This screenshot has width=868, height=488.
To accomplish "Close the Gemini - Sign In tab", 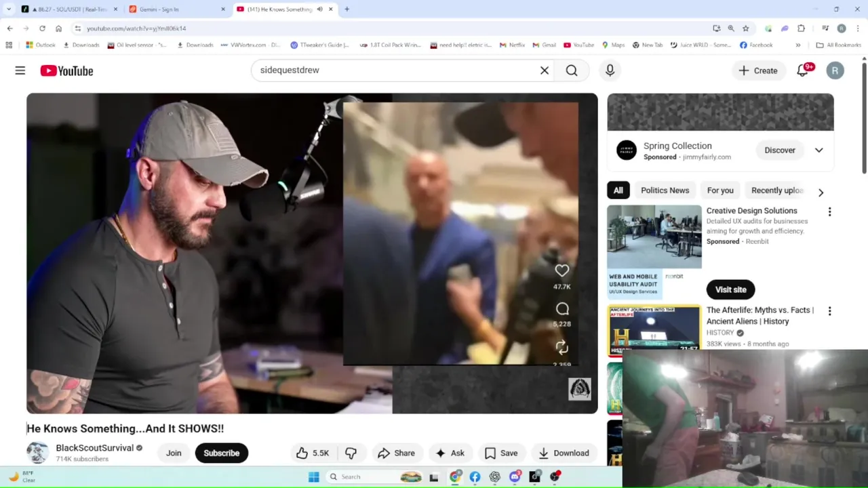I will [223, 9].
